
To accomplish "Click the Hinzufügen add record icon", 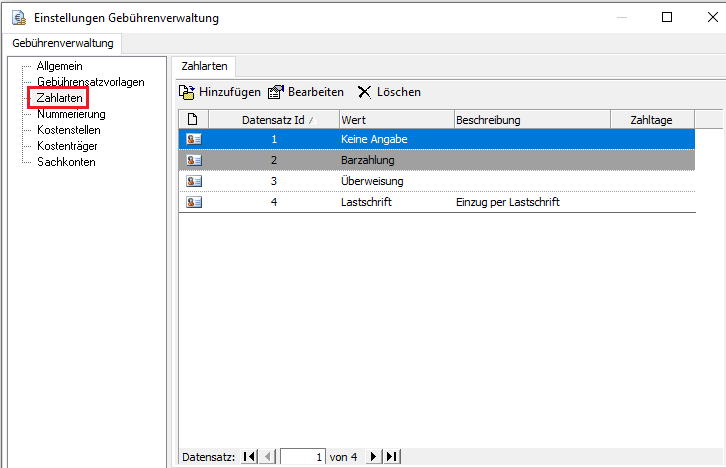I will 187,92.
